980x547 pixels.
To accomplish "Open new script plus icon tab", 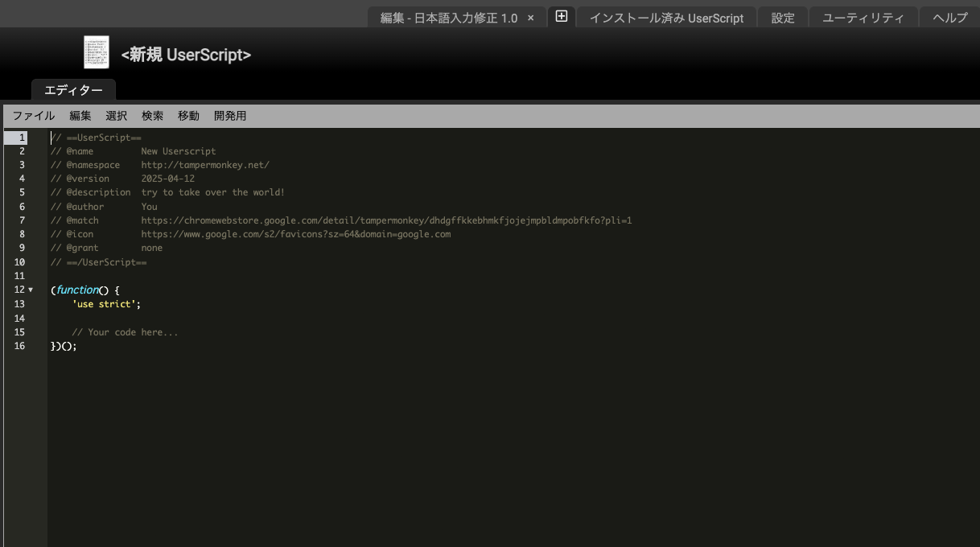I will pyautogui.click(x=562, y=16).
